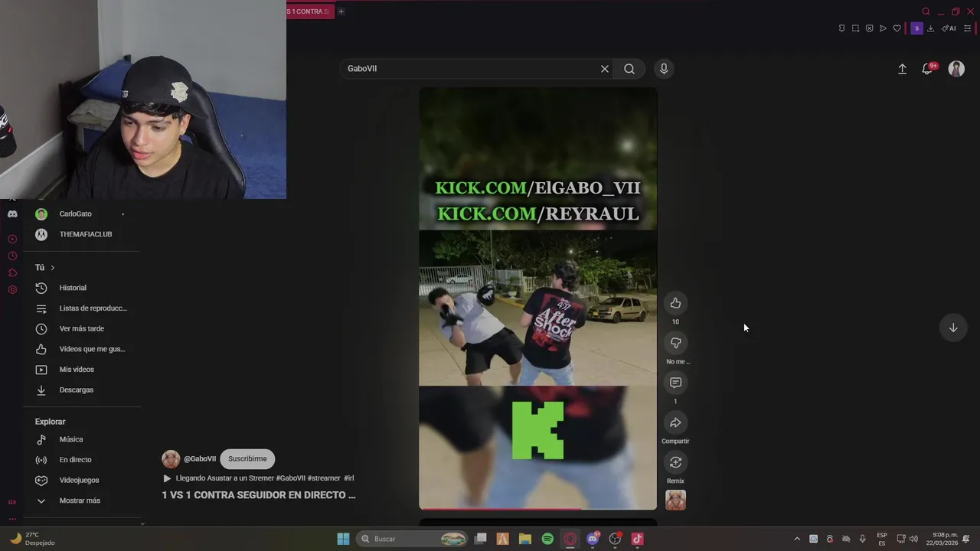This screenshot has width=980, height=551.
Task: Open tab search magnifier in title bar
Action: [926, 11]
